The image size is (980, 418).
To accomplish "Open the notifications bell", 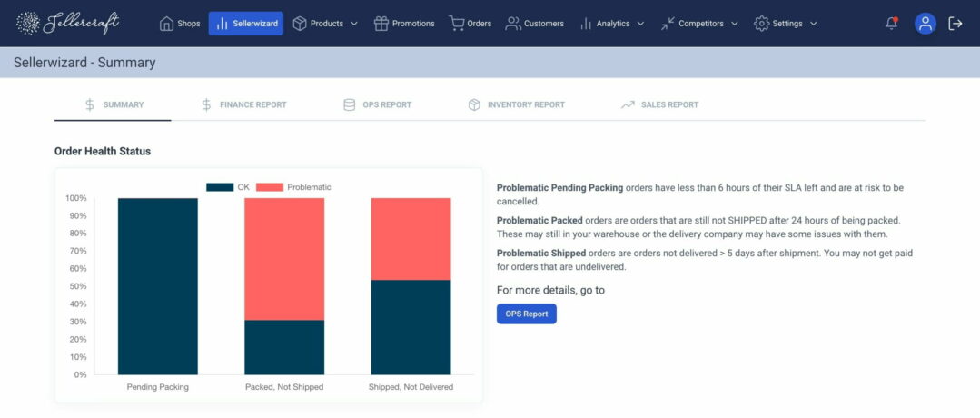I will [892, 23].
